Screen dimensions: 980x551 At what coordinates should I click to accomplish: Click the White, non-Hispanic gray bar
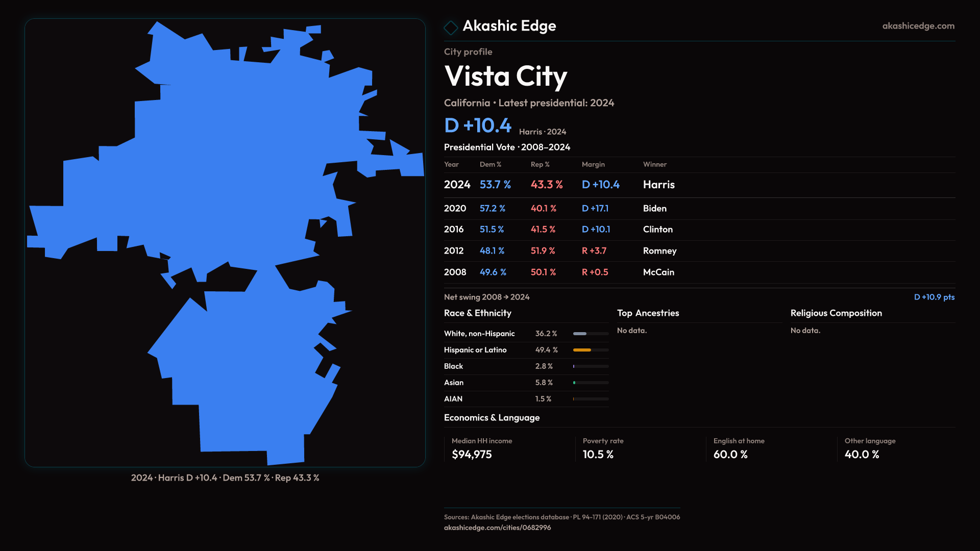click(580, 334)
